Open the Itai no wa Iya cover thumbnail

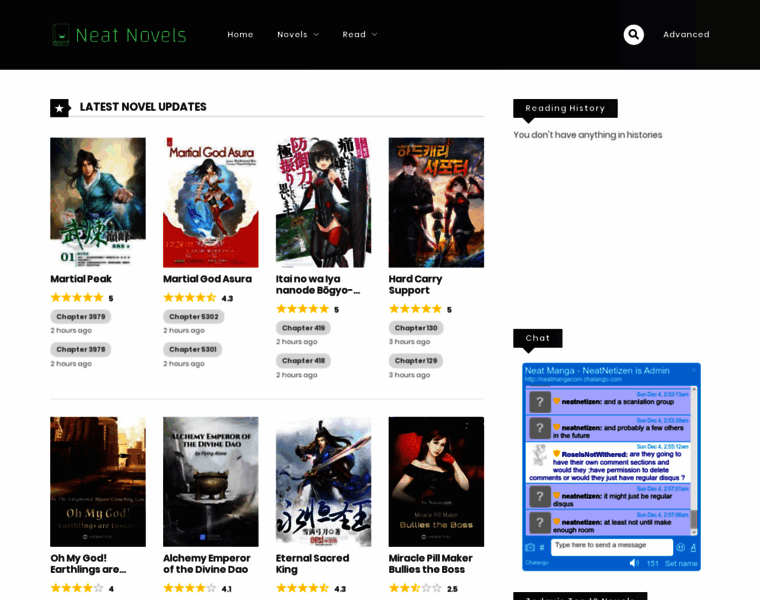tap(323, 203)
